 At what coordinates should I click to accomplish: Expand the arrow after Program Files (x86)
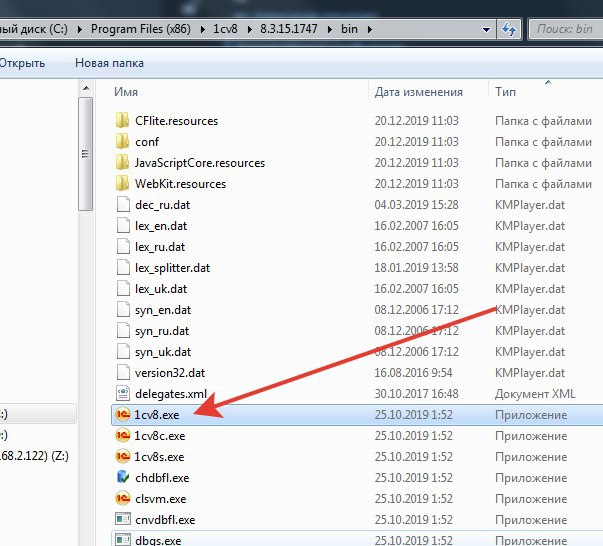(x=202, y=29)
